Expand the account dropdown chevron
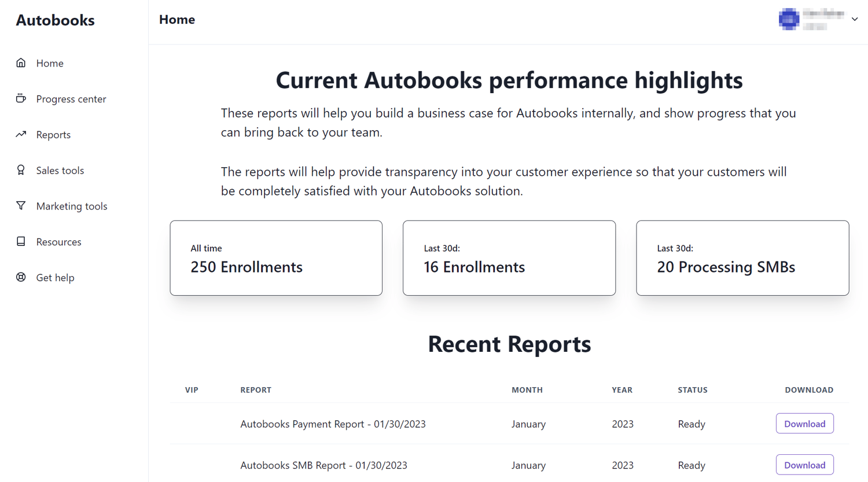Viewport: 868px width, 482px height. tap(855, 19)
